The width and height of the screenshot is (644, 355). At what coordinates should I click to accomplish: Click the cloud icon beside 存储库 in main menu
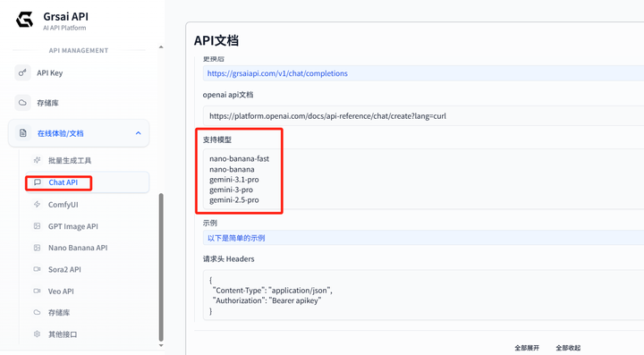(x=22, y=103)
